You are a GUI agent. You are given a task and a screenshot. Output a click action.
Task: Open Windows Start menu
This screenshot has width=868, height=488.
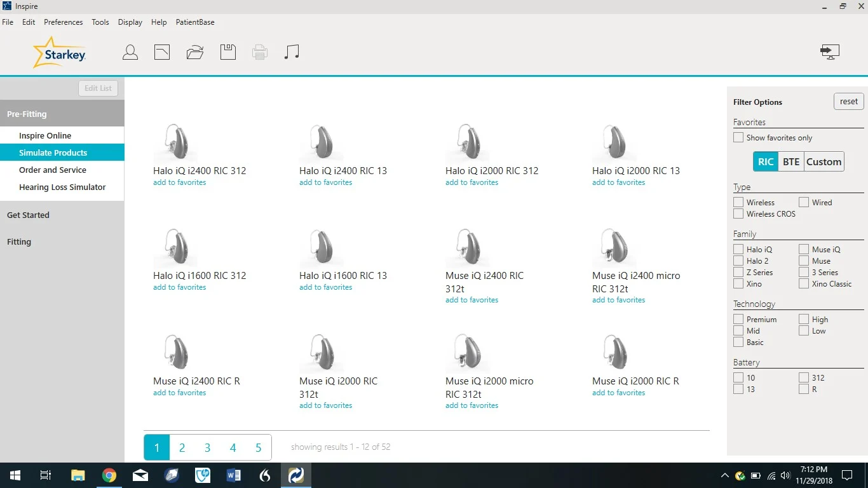[15, 475]
